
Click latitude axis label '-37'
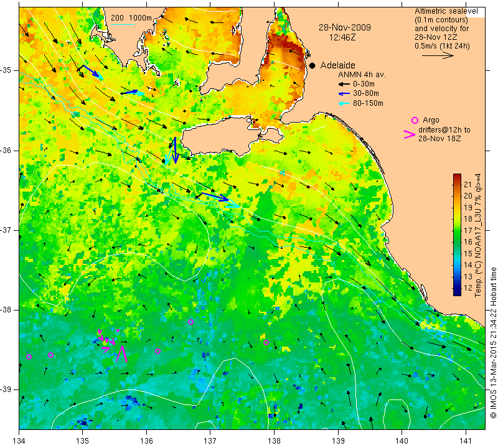[7, 230]
